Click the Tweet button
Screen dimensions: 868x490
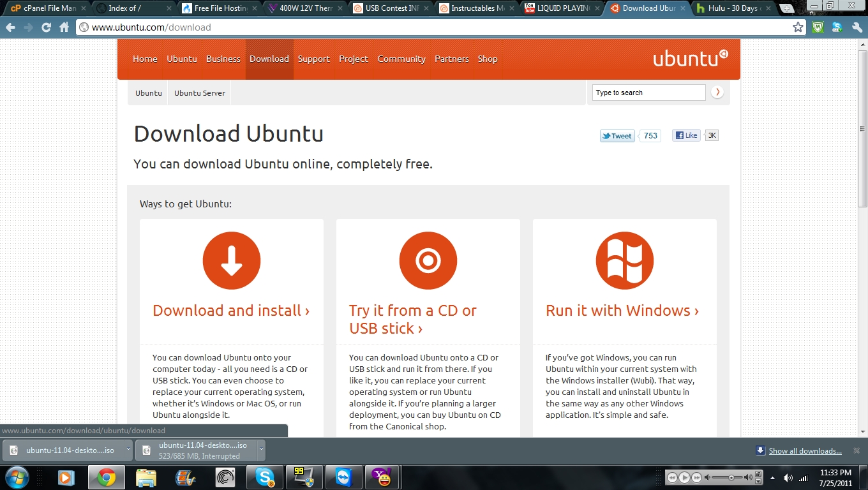pyautogui.click(x=617, y=135)
